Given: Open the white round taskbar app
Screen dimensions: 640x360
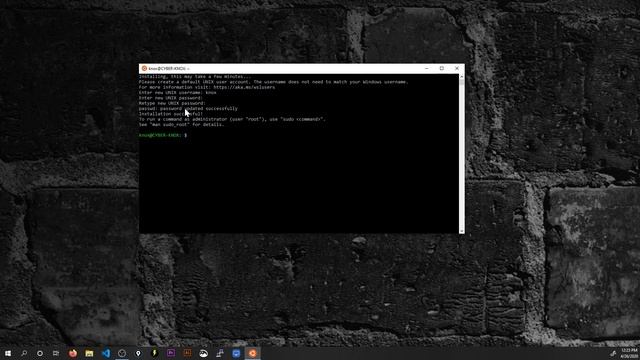Looking at the screenshot, I should point(204,353).
